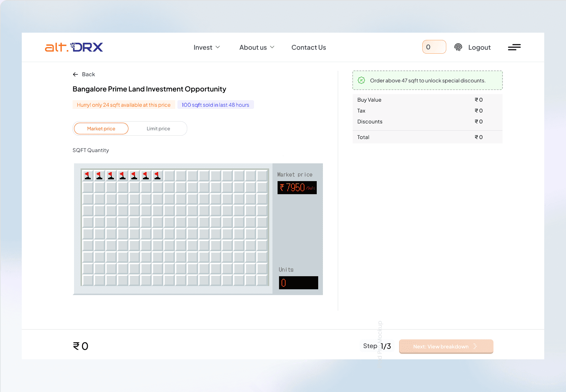Click the Buy Value row
Viewport: 566px width, 392px height.
pos(427,100)
